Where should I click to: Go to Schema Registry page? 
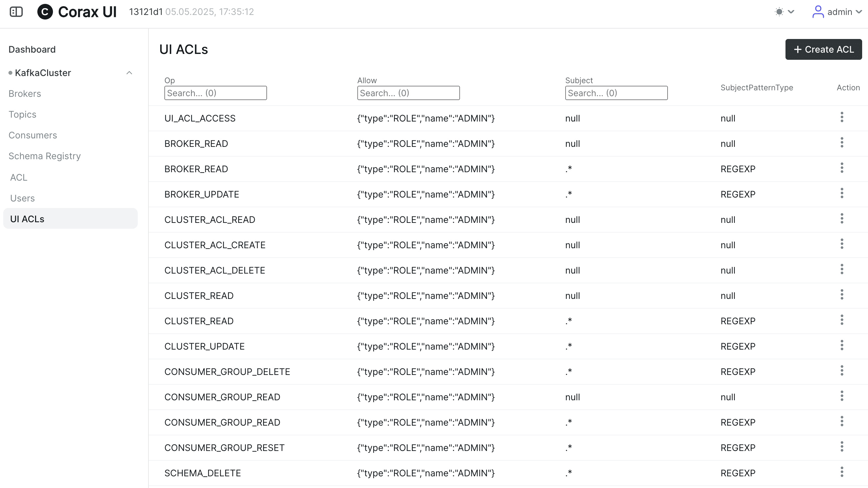point(45,156)
